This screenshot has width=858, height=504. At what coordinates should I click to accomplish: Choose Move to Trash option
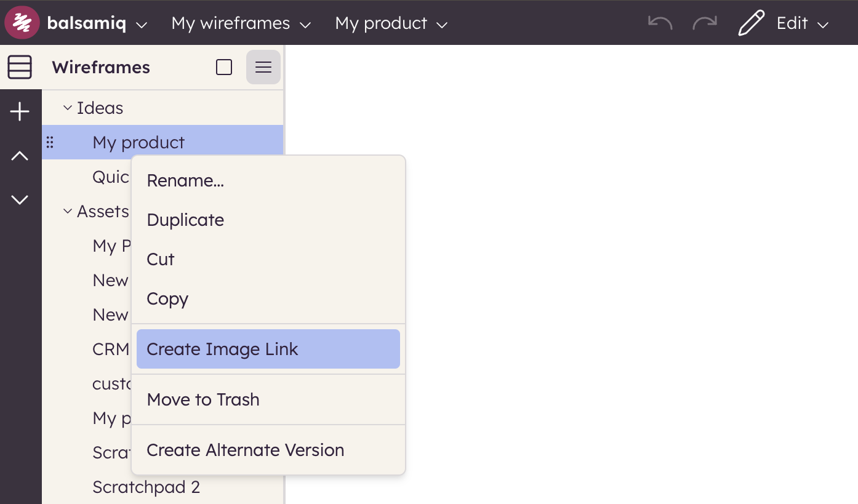203,399
